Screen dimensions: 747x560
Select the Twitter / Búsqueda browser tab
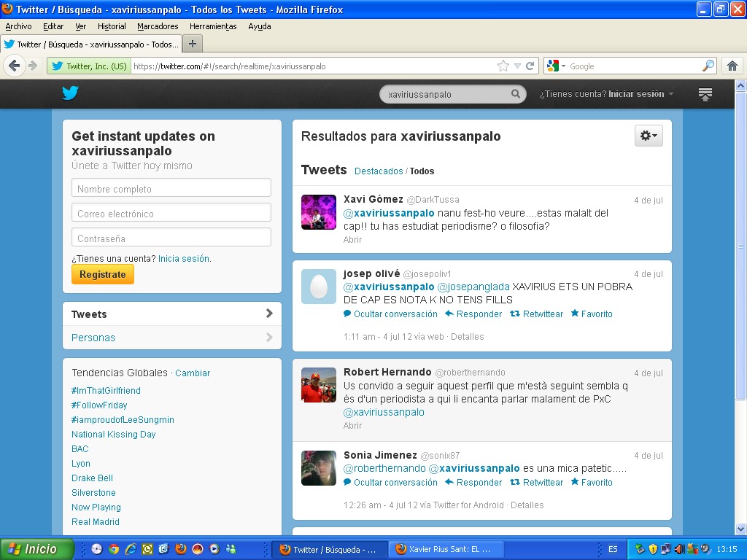click(91, 44)
